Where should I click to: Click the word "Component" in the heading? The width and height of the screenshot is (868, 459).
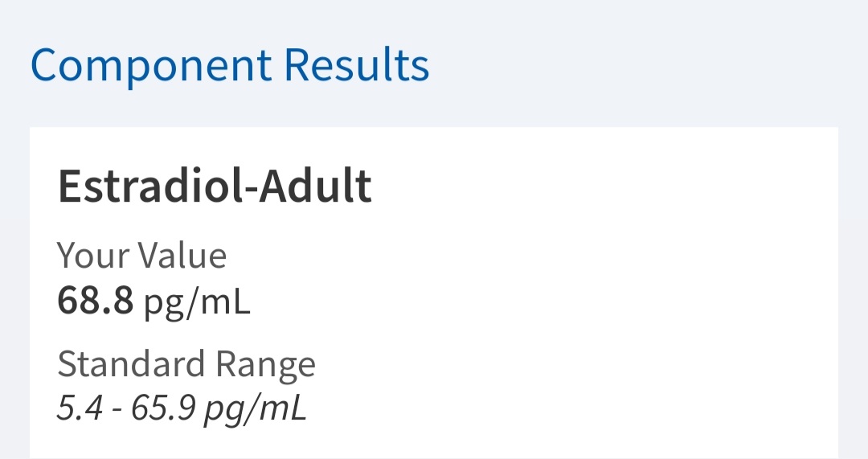point(150,66)
